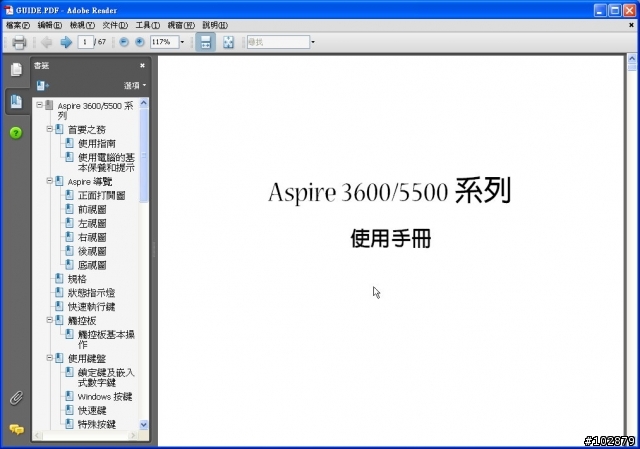Viewport: 640px width, 449px height.
Task: Click the page number input field
Action: 85,42
